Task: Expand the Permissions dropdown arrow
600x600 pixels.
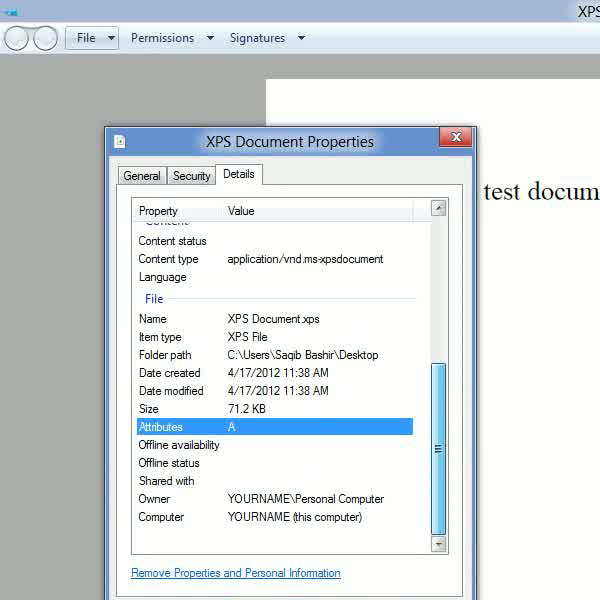Action: [x=210, y=38]
